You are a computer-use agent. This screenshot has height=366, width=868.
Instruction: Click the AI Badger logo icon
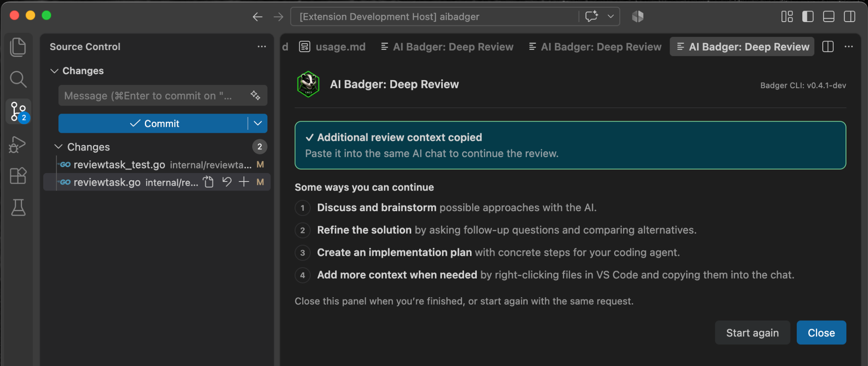[308, 84]
